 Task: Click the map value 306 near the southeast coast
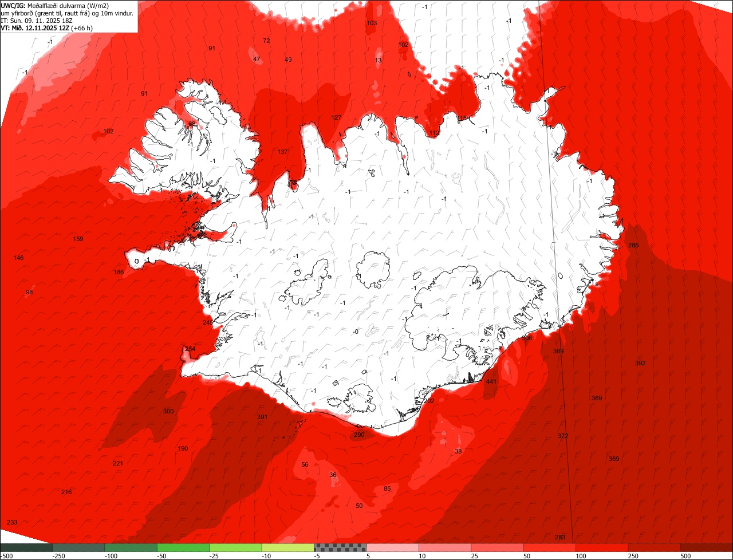click(527, 338)
